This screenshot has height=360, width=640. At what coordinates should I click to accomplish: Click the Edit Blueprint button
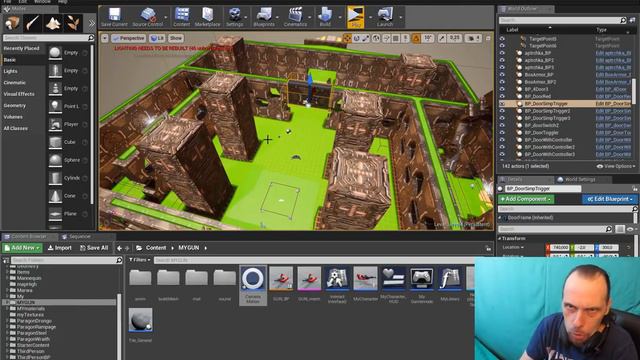610,199
